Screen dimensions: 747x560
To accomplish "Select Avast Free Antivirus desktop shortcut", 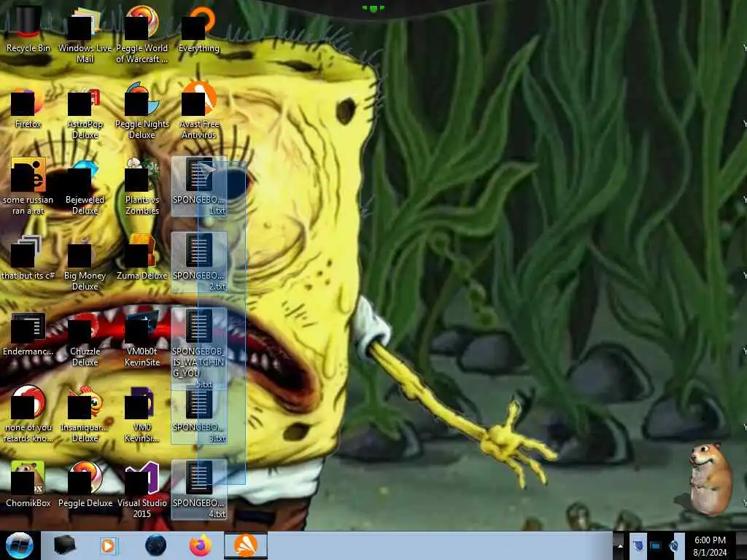I will coord(198,111).
